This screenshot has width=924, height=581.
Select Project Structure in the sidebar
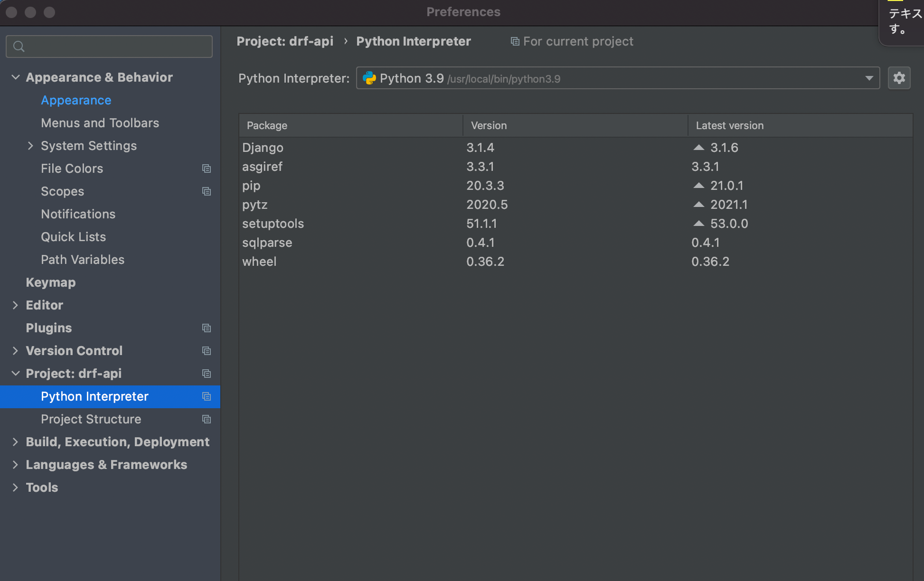(91, 419)
